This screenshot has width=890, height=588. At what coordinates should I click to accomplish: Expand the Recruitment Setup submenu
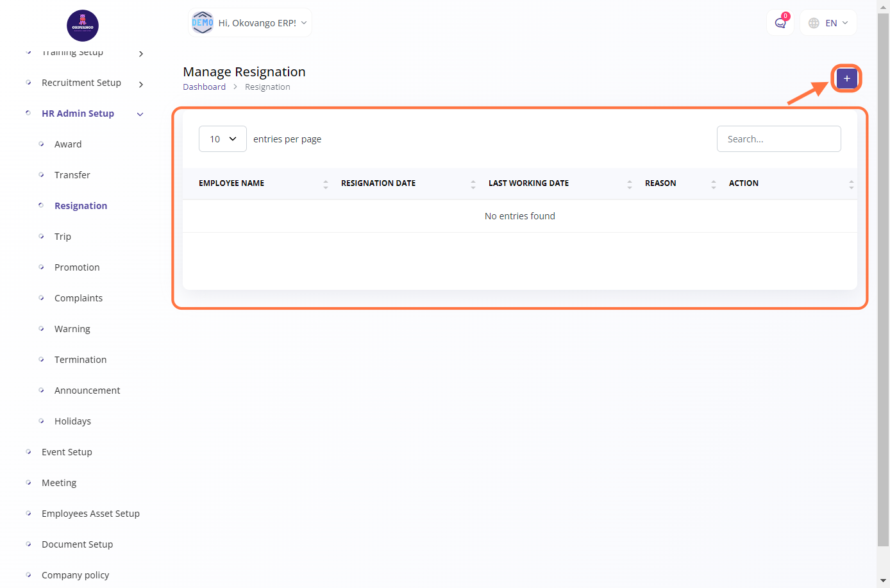pos(140,84)
